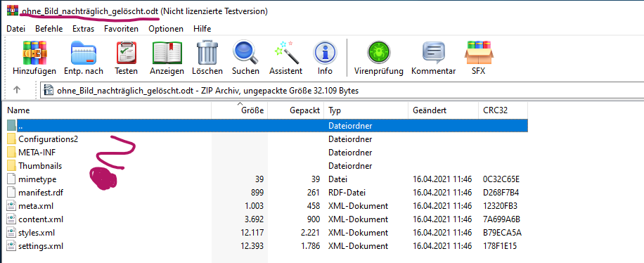
Task: Open the Befehle menu
Action: (x=49, y=29)
